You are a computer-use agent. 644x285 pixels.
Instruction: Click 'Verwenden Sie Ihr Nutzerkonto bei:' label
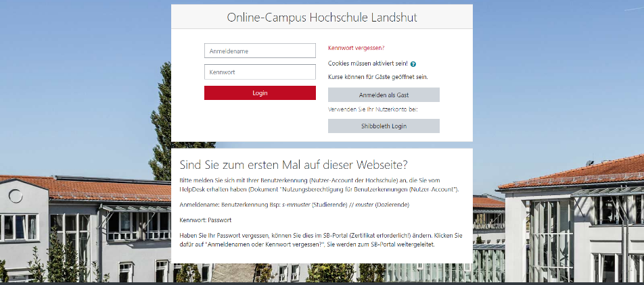[373, 109]
